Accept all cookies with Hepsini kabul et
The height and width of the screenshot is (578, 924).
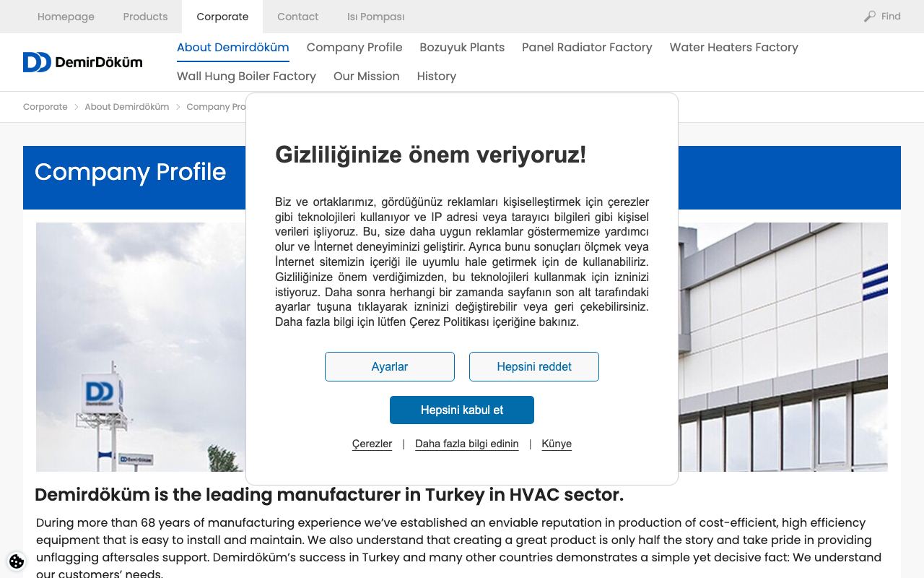point(462,410)
